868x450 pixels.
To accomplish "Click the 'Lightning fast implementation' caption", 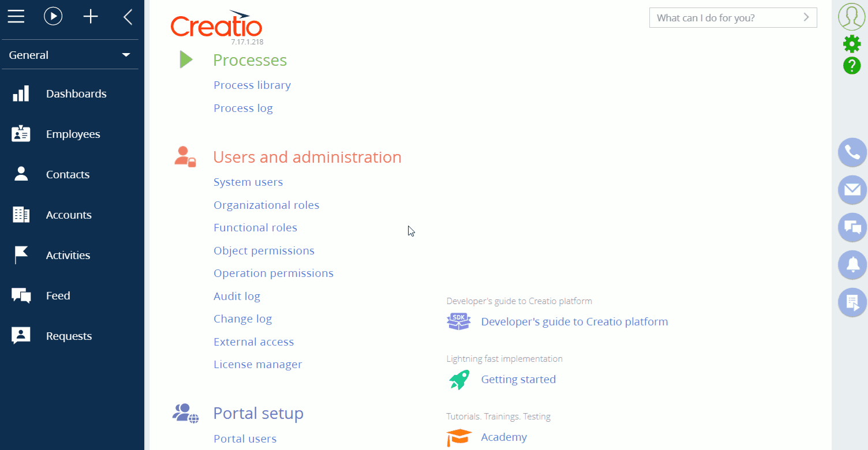I will coord(504,359).
